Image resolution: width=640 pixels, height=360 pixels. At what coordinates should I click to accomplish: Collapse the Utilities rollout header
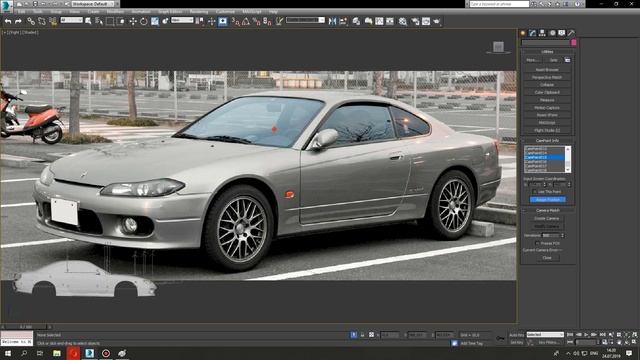click(547, 52)
